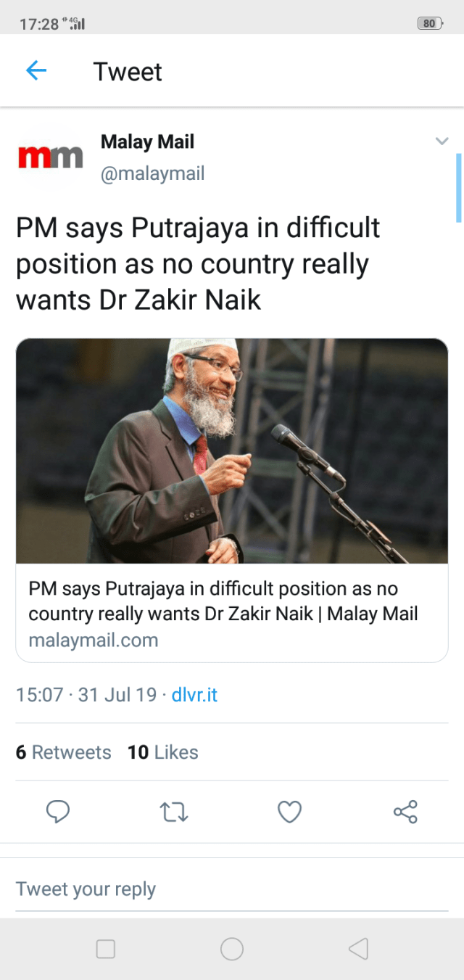View the 10 Likes list
Screen dimensions: 464x980
coord(162,752)
